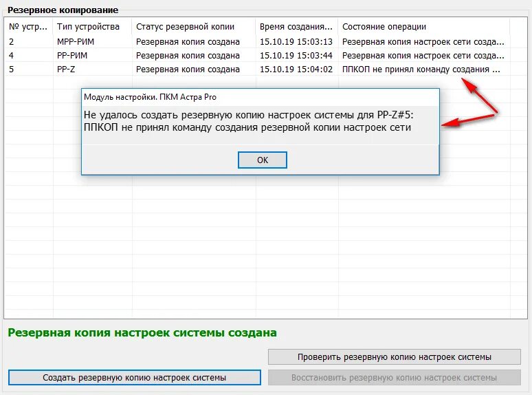Click 'Восстановить резервную копию настроек системы' button
Image resolution: width=532 pixels, height=395 pixels.
[x=395, y=377]
